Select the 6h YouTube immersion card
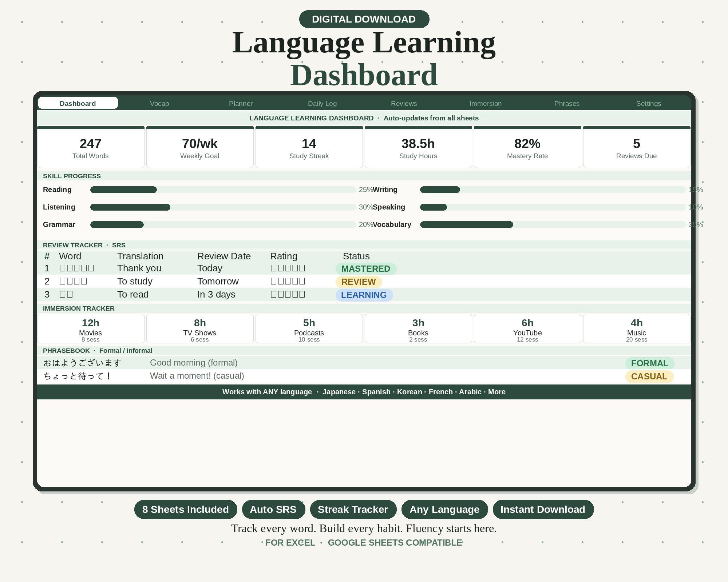This screenshot has width=728, height=582. tap(527, 328)
